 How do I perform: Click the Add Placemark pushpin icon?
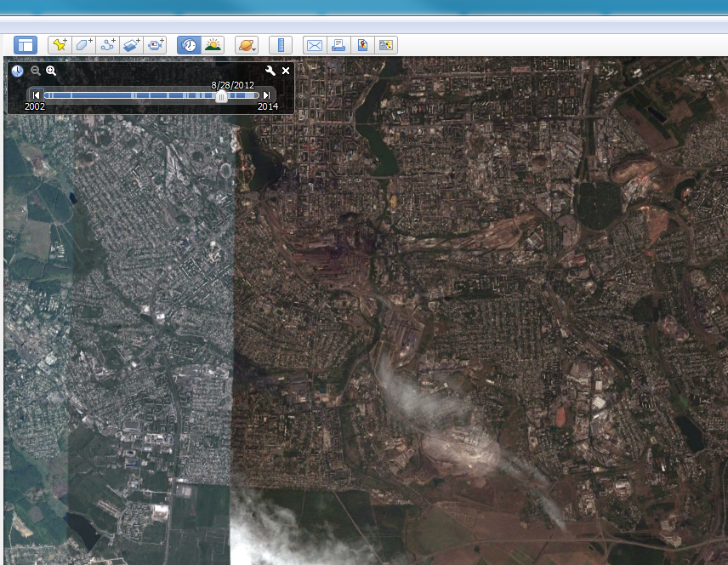[60, 45]
